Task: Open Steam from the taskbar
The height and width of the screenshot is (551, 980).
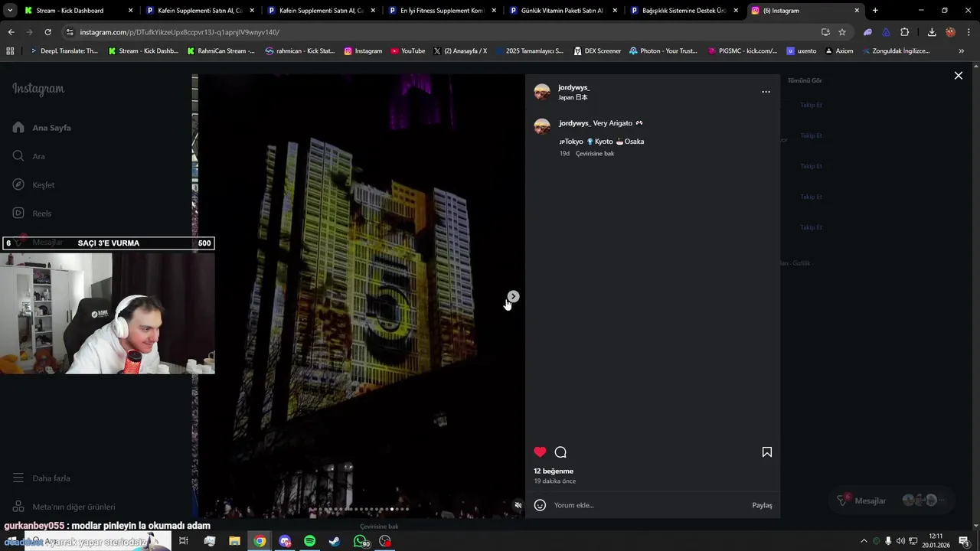Action: 335,541
